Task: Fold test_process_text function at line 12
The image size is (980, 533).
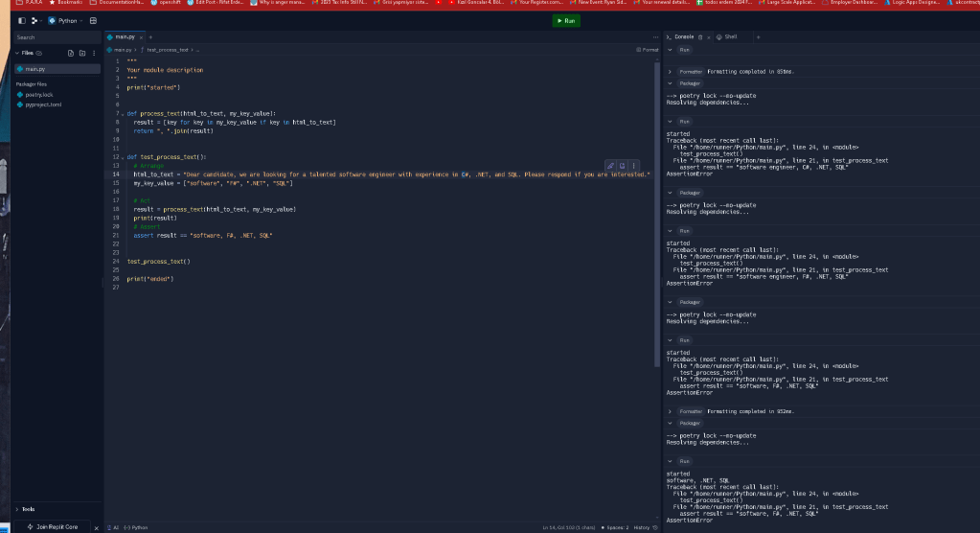Action: click(123, 157)
